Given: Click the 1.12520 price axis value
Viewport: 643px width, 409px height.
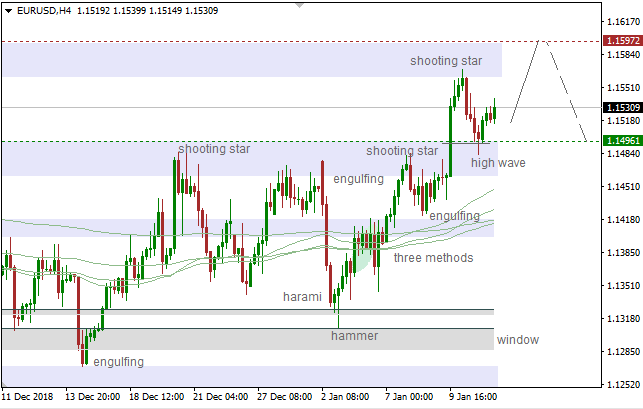Looking at the screenshot, I should [623, 384].
